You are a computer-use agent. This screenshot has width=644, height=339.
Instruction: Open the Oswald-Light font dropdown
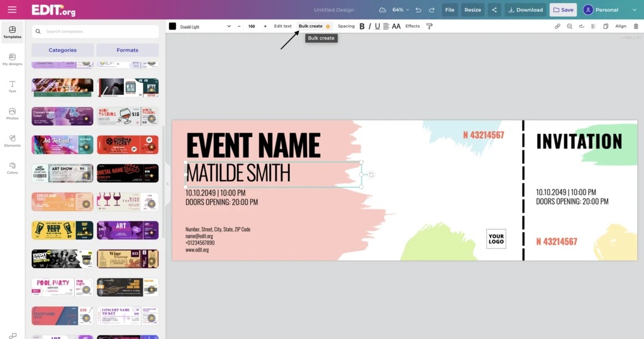point(206,26)
